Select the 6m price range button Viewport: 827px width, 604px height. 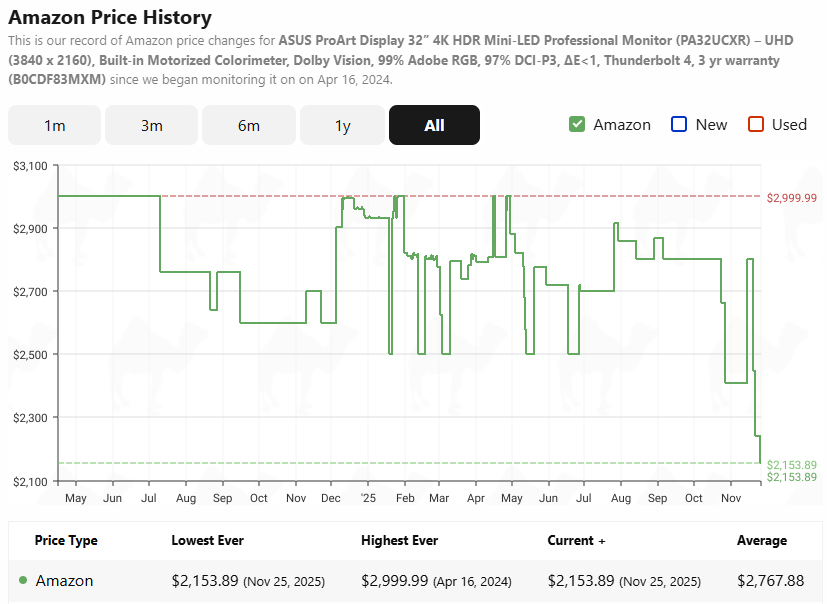pos(248,125)
